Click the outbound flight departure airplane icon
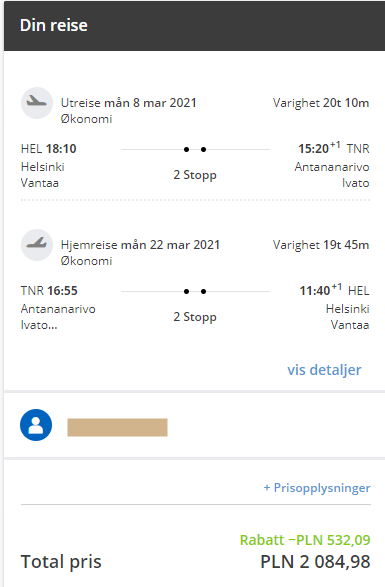 (x=37, y=103)
